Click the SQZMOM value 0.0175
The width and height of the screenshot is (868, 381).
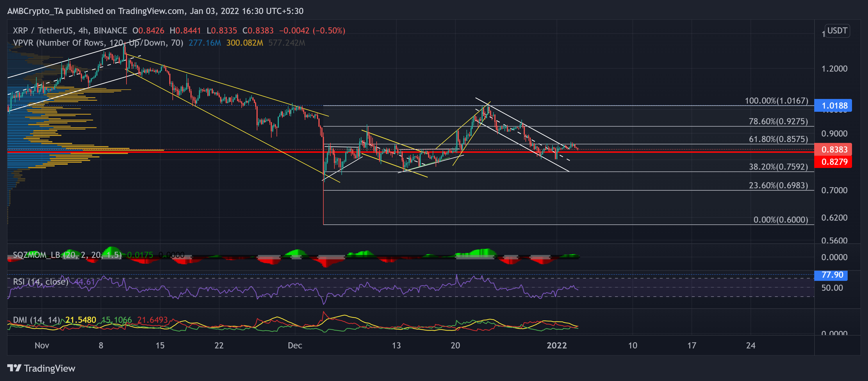point(140,255)
